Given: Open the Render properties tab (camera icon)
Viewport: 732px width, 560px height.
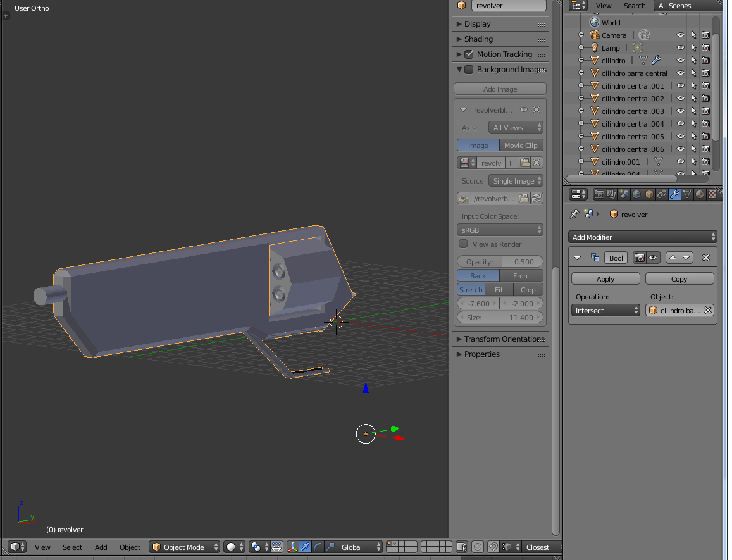Looking at the screenshot, I should pos(599,194).
